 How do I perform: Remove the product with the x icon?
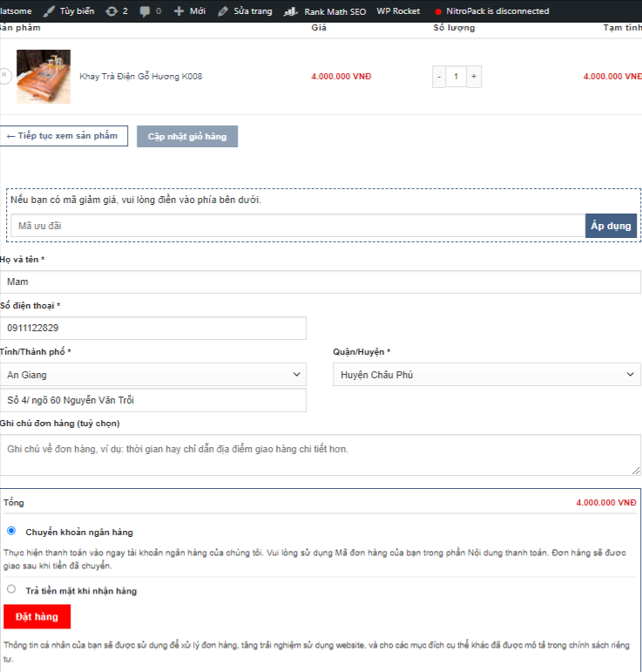[3, 77]
